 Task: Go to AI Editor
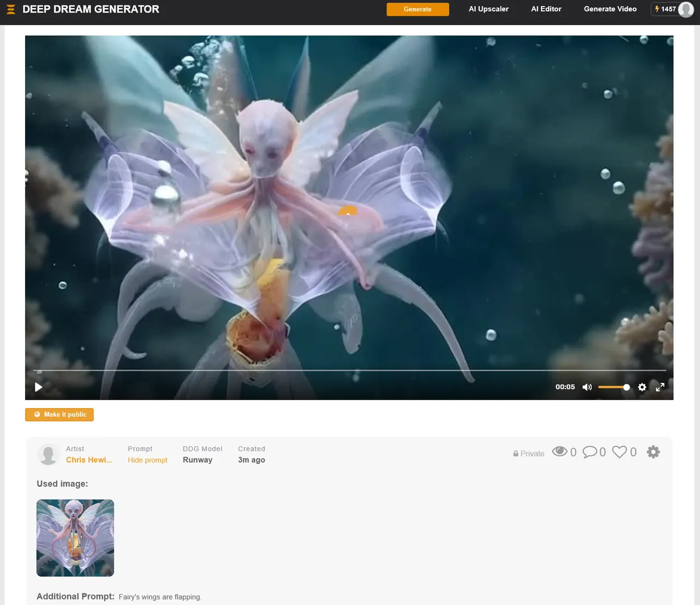(546, 9)
